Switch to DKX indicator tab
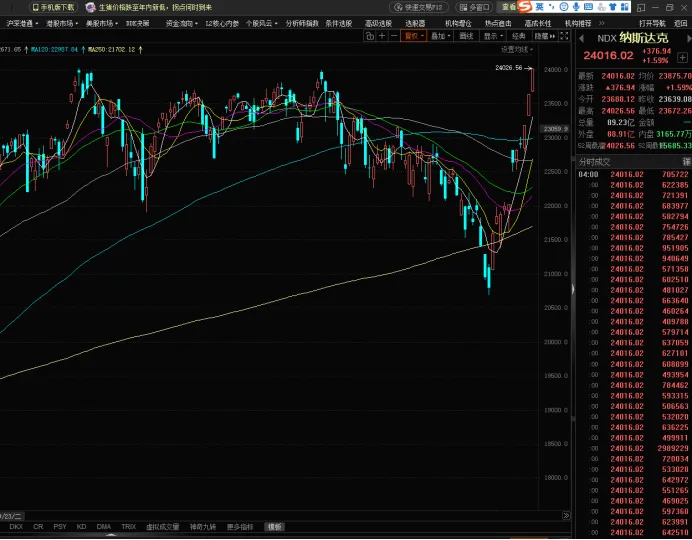 click(16, 527)
